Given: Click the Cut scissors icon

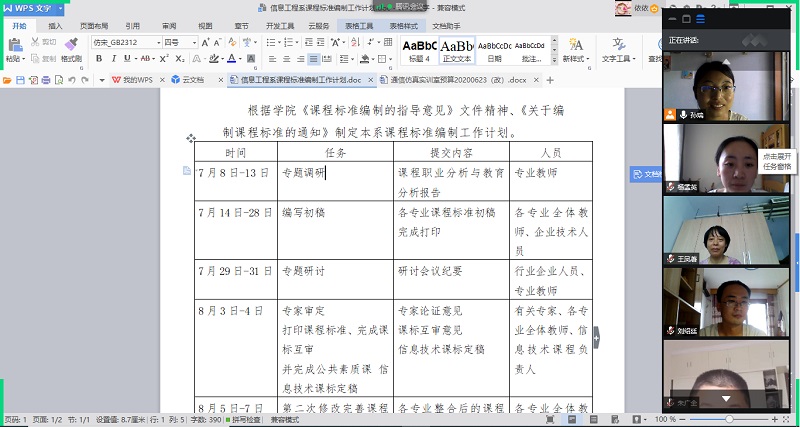Looking at the screenshot, I should [x=35, y=42].
